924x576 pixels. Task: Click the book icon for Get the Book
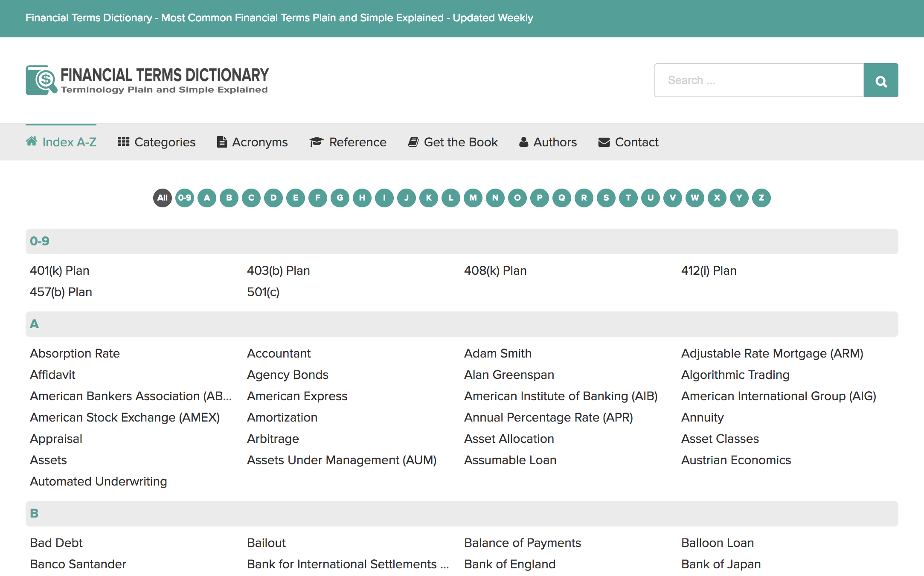(413, 142)
